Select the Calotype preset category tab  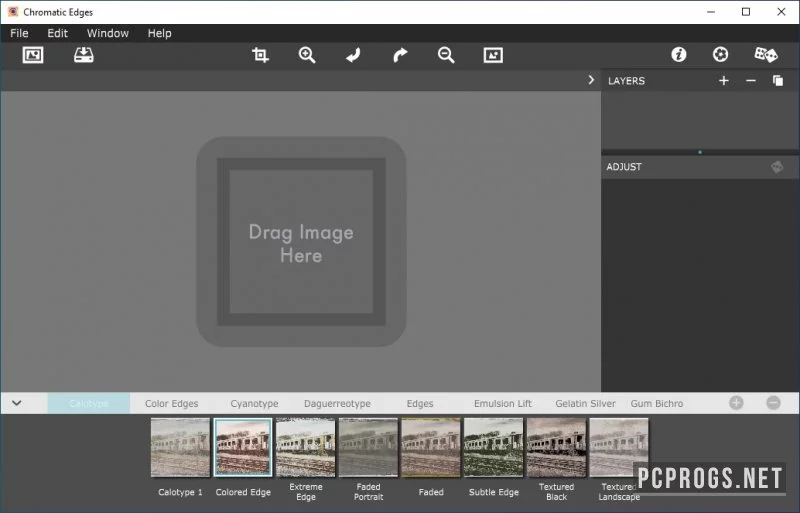pos(89,403)
